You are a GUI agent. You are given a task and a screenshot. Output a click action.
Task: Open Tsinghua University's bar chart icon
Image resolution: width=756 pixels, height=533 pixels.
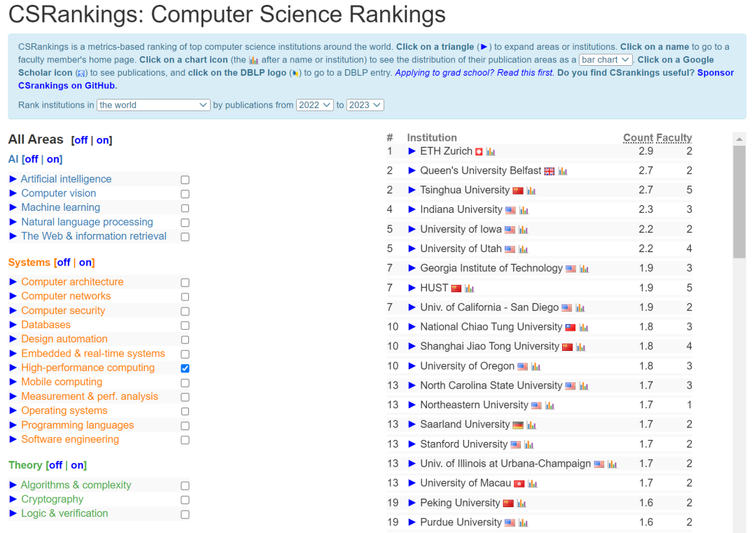coord(531,191)
